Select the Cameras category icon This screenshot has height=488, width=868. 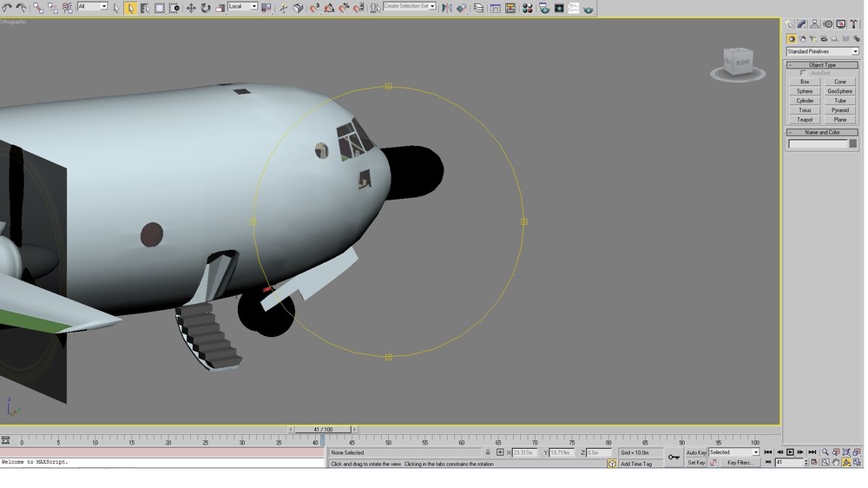(825, 39)
